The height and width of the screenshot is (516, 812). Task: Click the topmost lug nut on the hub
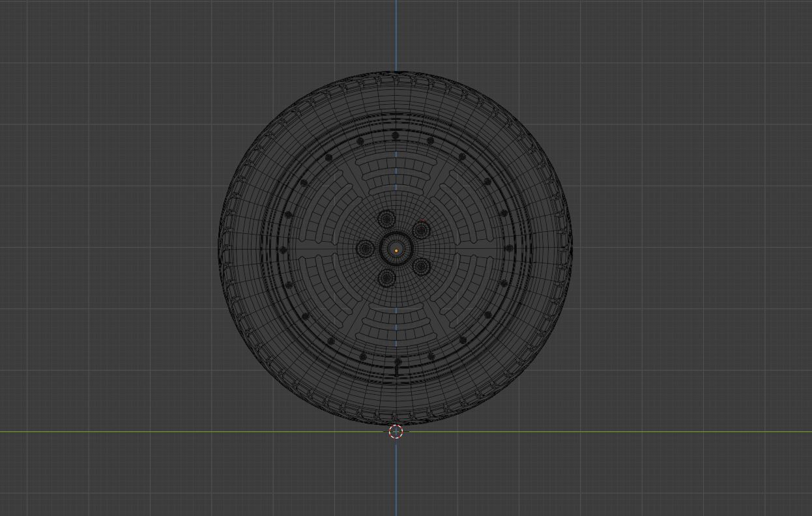coord(386,220)
